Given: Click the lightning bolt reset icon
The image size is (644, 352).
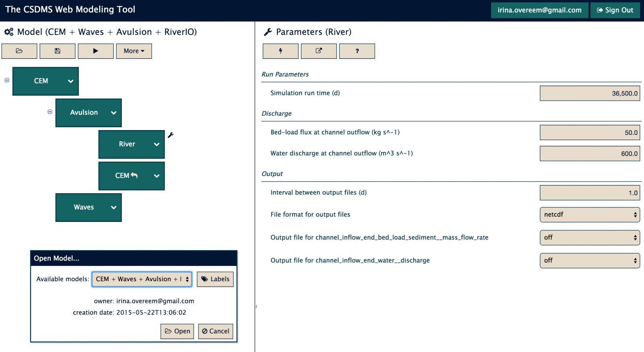Looking at the screenshot, I should 281,51.
